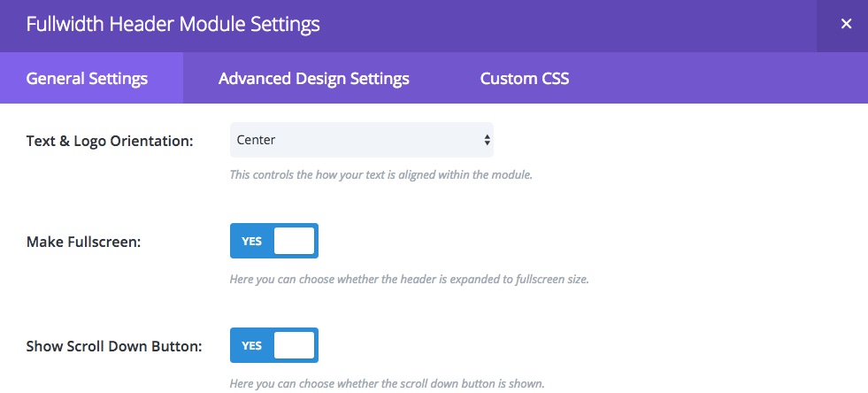
Task: Open the Text & Logo Orientation dropdown
Action: (x=362, y=140)
